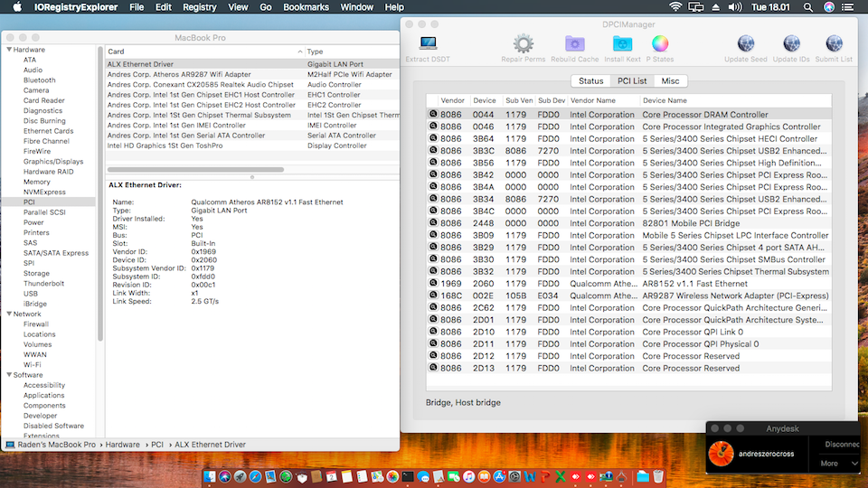This screenshot has width=868, height=488.
Task: Select Graphics/Displays in the sidebar
Action: point(53,162)
